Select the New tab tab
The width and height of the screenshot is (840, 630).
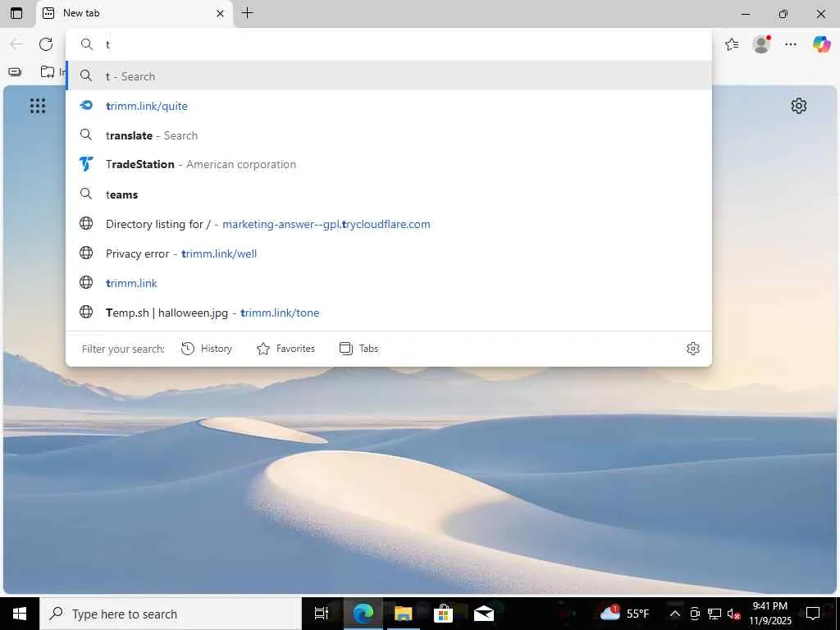135,13
